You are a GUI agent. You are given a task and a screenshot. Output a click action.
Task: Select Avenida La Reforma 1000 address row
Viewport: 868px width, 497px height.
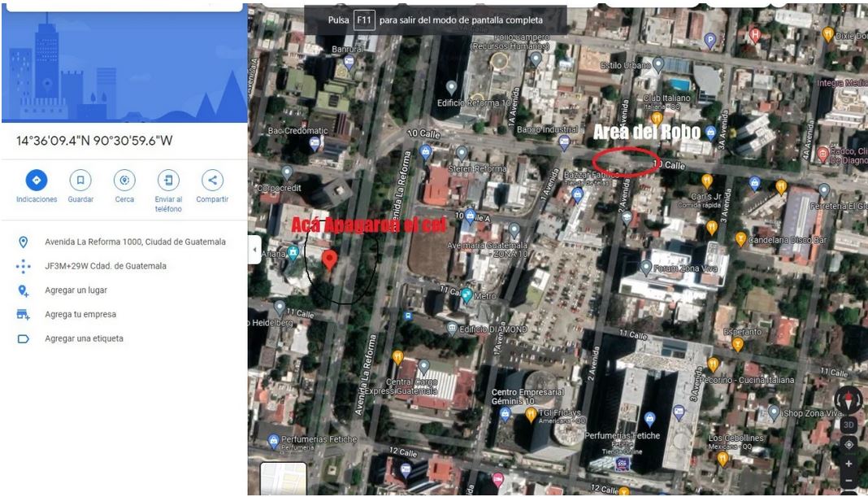point(124,242)
